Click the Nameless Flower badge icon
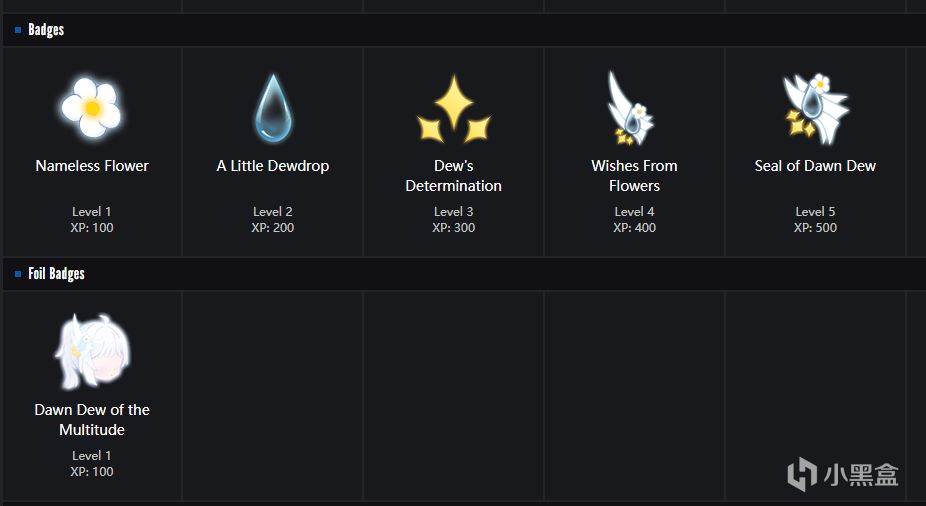This screenshot has width=926, height=506. pyautogui.click(x=91, y=107)
